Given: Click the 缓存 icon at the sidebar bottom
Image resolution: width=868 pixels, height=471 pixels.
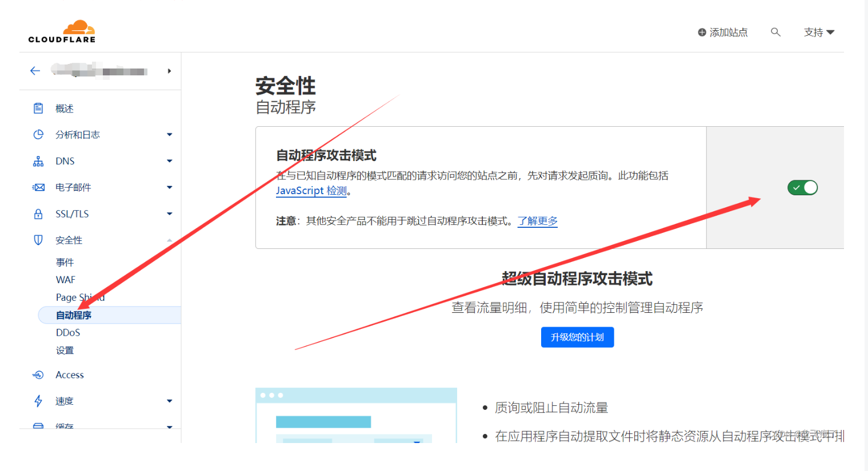Looking at the screenshot, I should pos(38,426).
